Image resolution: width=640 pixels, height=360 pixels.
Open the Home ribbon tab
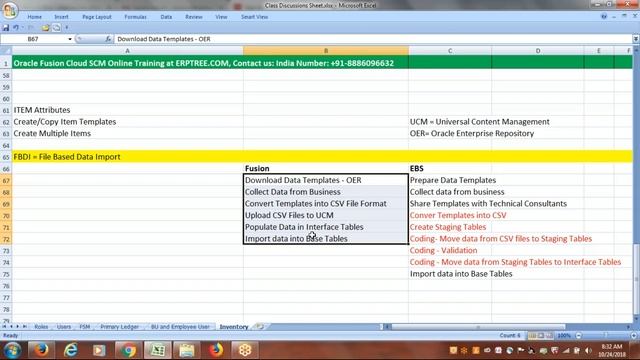coord(35,17)
